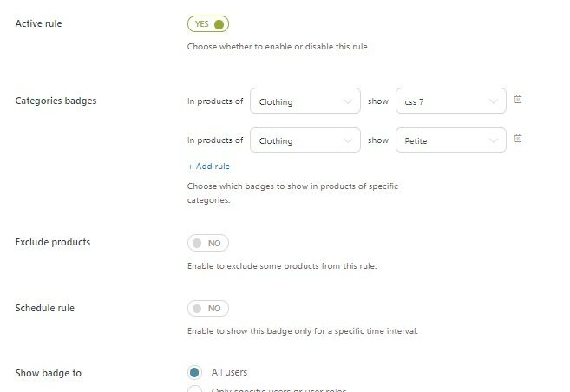Viewport: 570px width, 392px height.
Task: Select the All users radio button
Action: coord(194,372)
